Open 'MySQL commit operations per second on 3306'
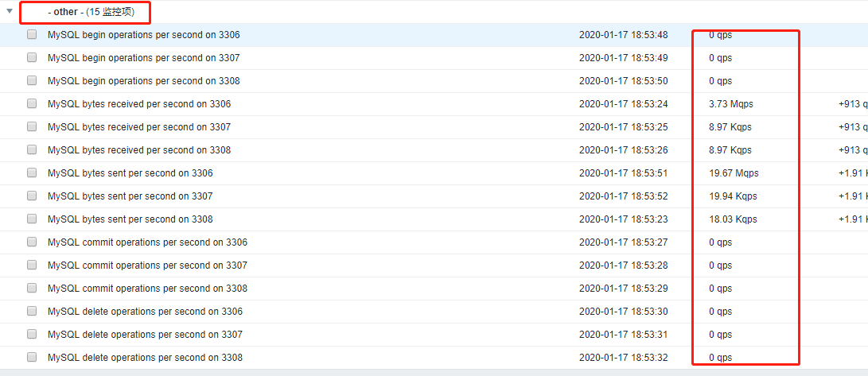Image resolution: width=868 pixels, height=376 pixels. click(148, 242)
